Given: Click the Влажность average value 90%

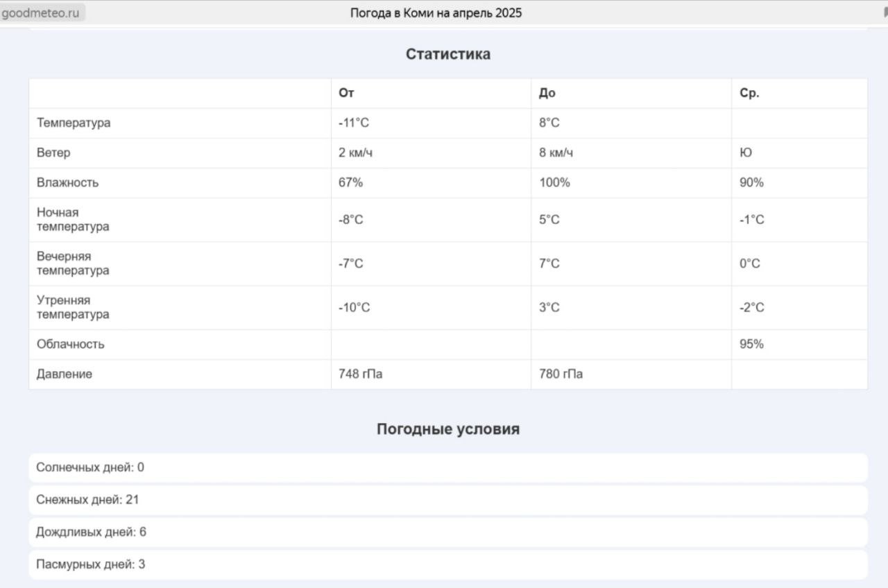Looking at the screenshot, I should tap(751, 182).
